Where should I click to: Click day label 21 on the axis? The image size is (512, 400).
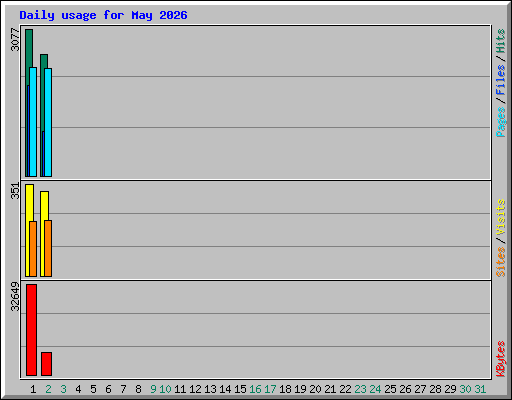point(330,389)
